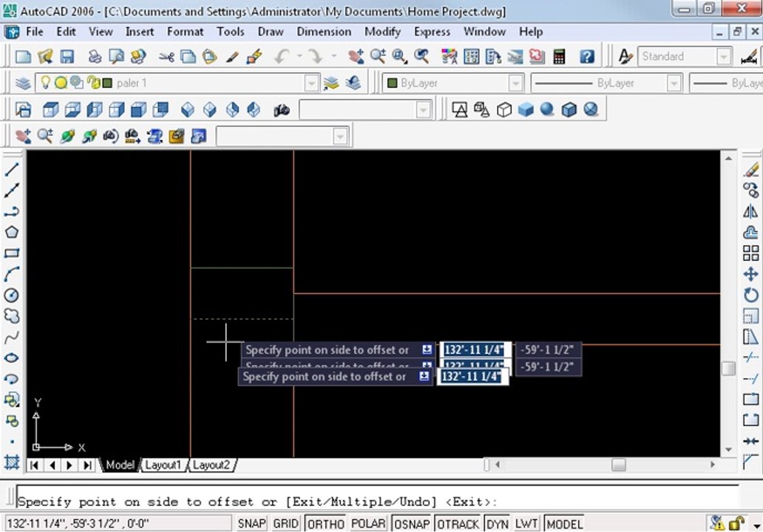This screenshot has height=532, width=763.
Task: Click the last-tab navigation arrow button
Action: coord(87,465)
